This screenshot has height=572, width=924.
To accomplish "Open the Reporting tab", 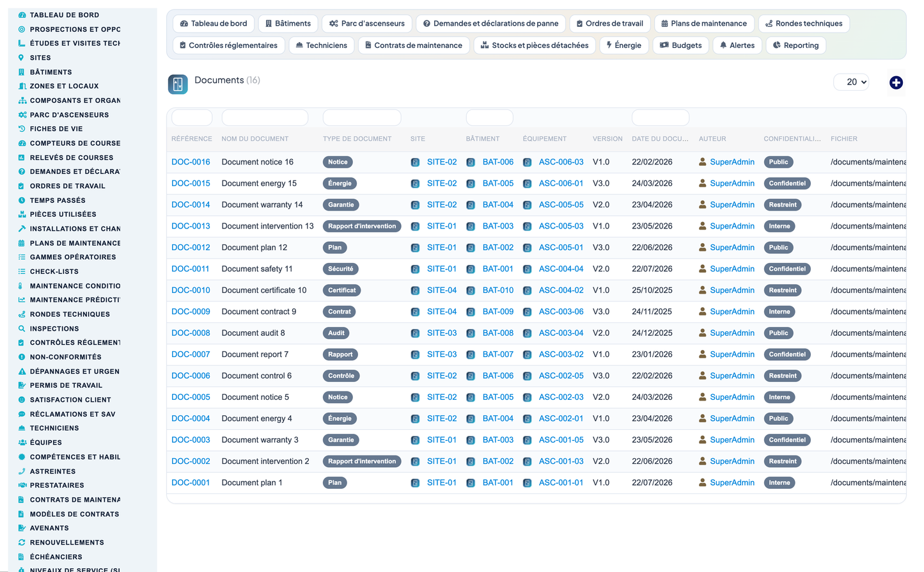I will click(x=795, y=45).
